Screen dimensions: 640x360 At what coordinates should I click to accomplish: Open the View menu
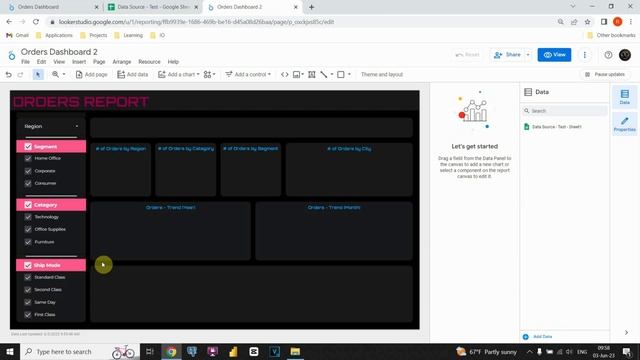[x=59, y=62]
